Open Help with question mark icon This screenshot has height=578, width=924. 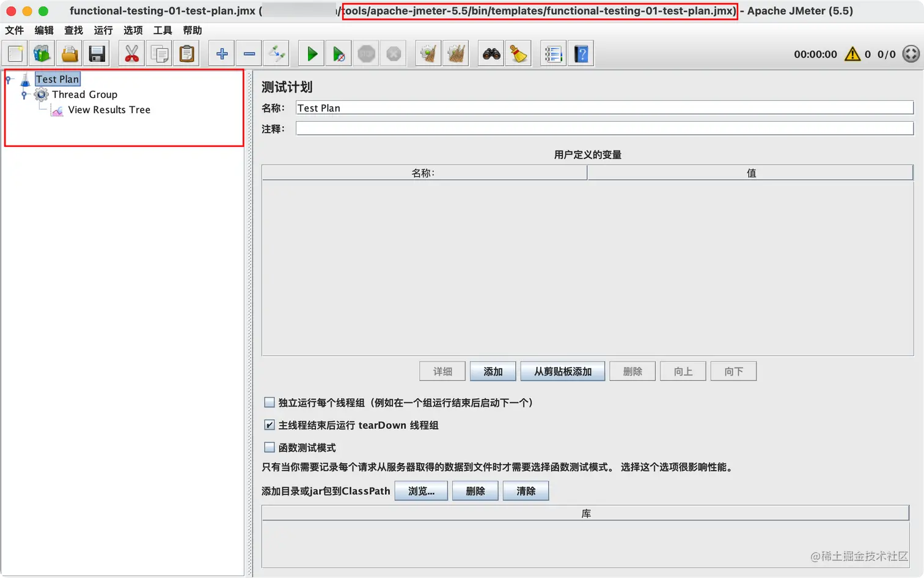(x=581, y=54)
